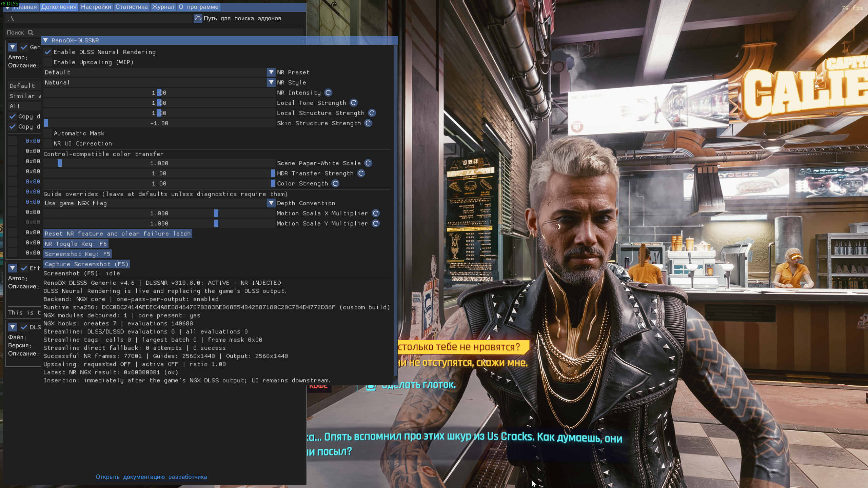Open the Статистика tab
Image resolution: width=868 pixels, height=488 pixels.
tap(132, 7)
